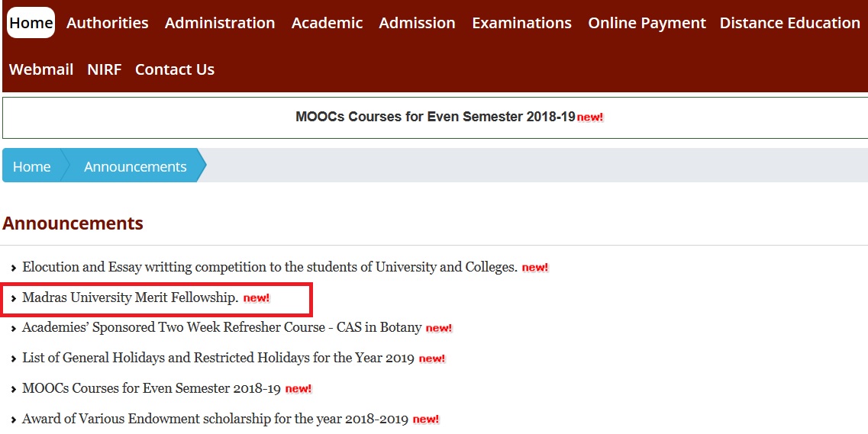Open the Webmail link
This screenshot has width=868, height=434.
point(41,69)
